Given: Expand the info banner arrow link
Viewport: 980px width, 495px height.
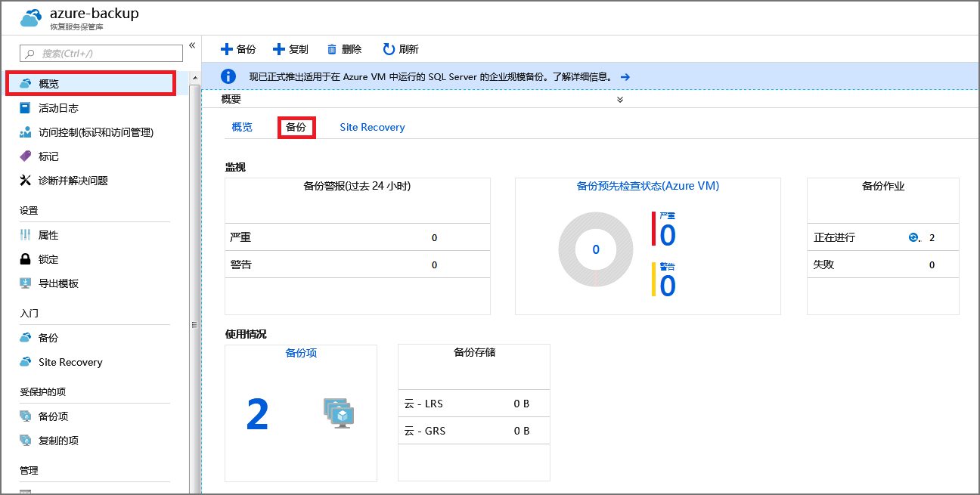Looking at the screenshot, I should pyautogui.click(x=624, y=76).
